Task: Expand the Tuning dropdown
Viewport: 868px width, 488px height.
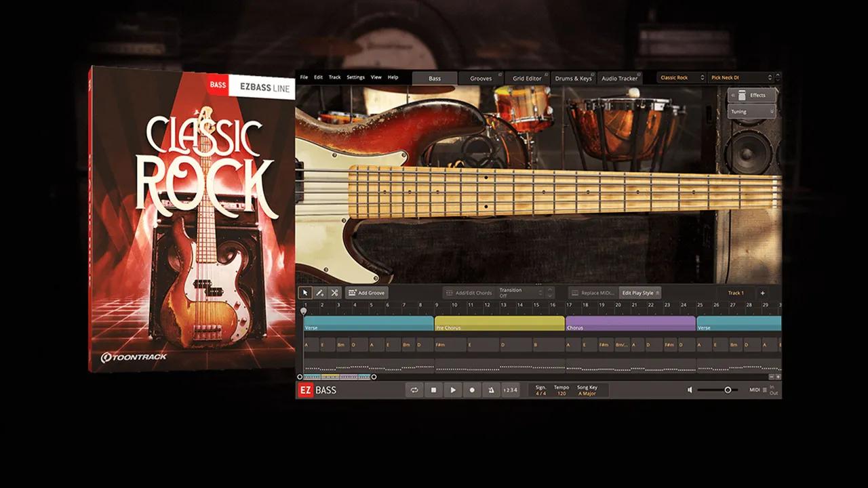Action: pyautogui.click(x=751, y=111)
